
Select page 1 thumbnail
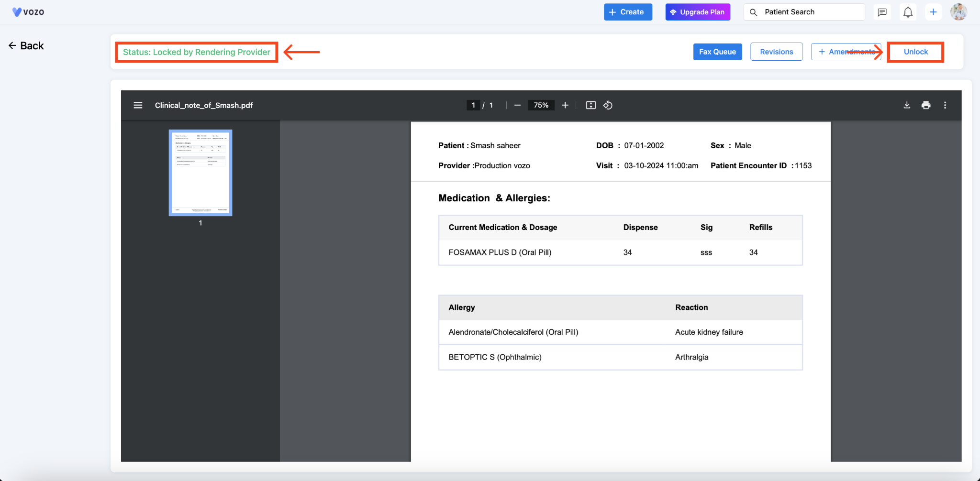(x=200, y=173)
